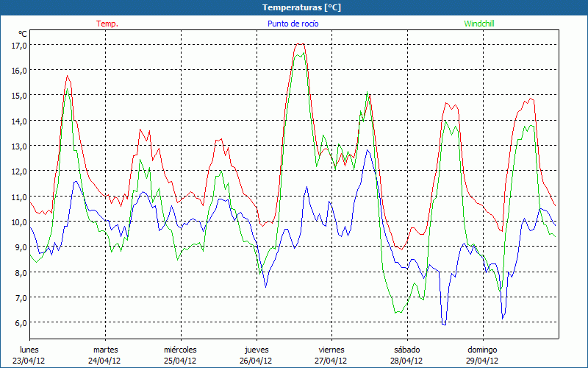Viewport: 588px width, 368px height.
Task: Select the domingo day label
Action: coord(482,350)
